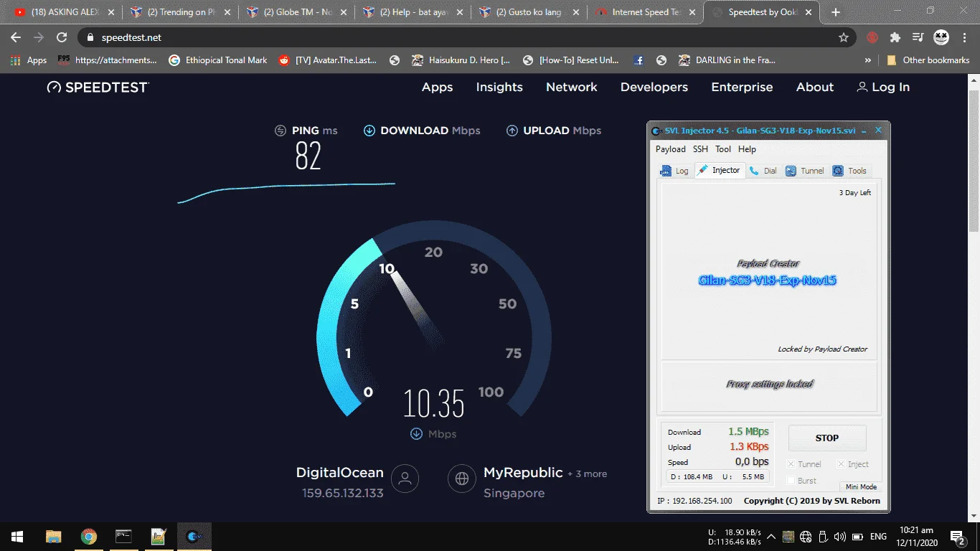Open the Tool menu in SVL Injector

pos(723,149)
